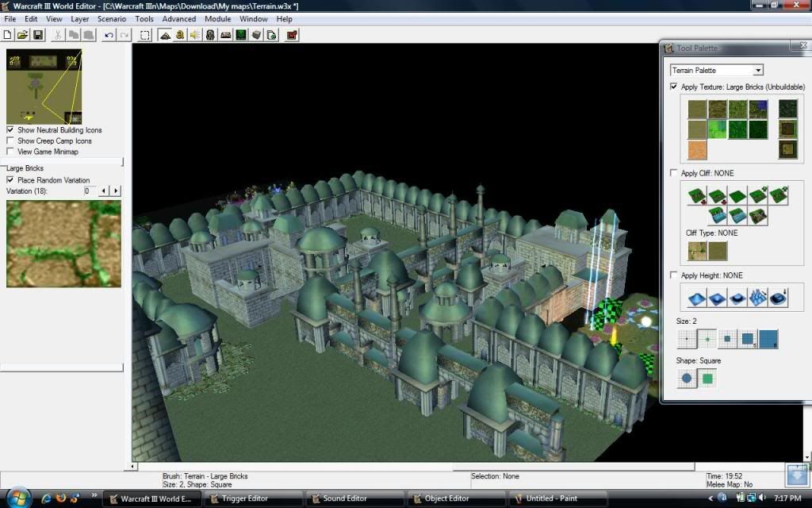Select the square brush shape
Image resolution: width=812 pixels, height=508 pixels.
[707, 379]
